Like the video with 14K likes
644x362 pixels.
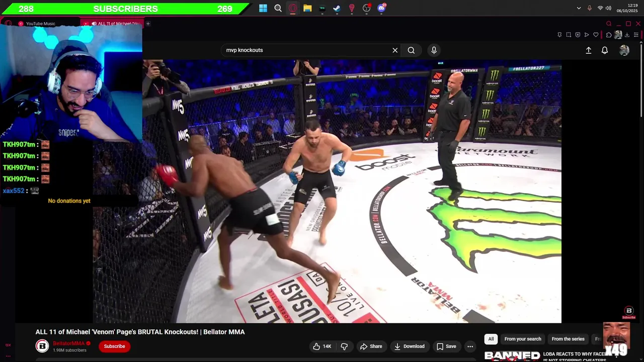tap(322, 346)
